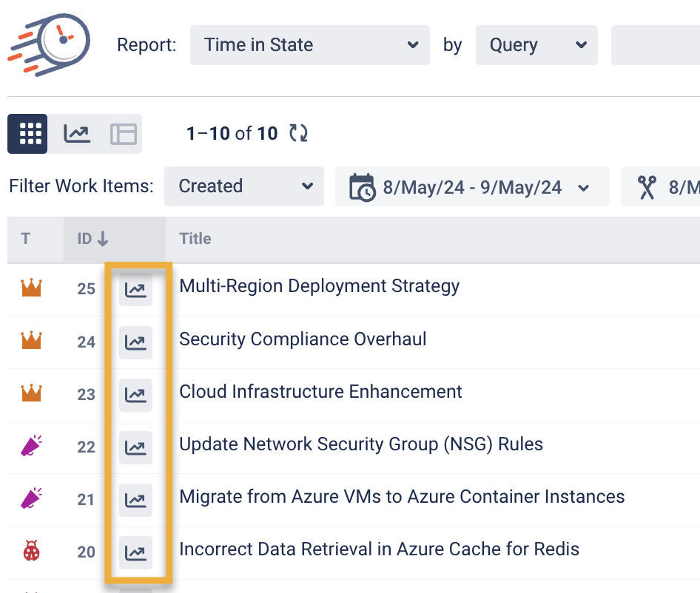Viewport: 700px width, 593px height.
Task: Open chart for item 23
Action: tap(135, 394)
